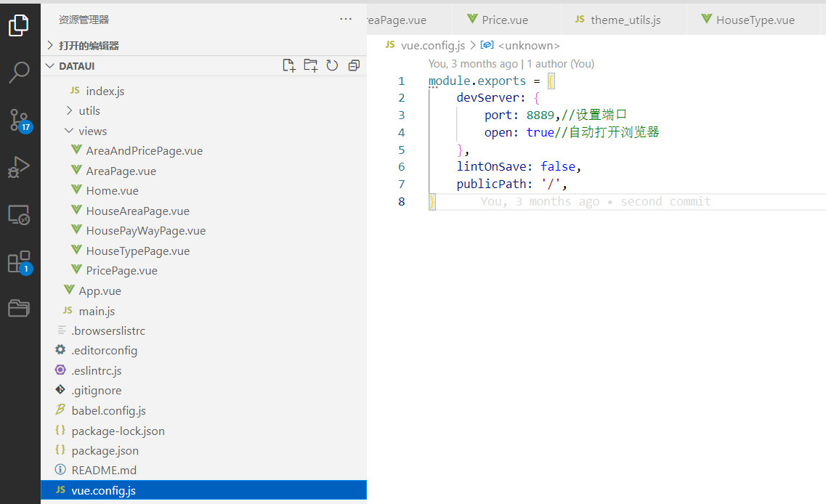Open .editorconfig file

[204, 351]
